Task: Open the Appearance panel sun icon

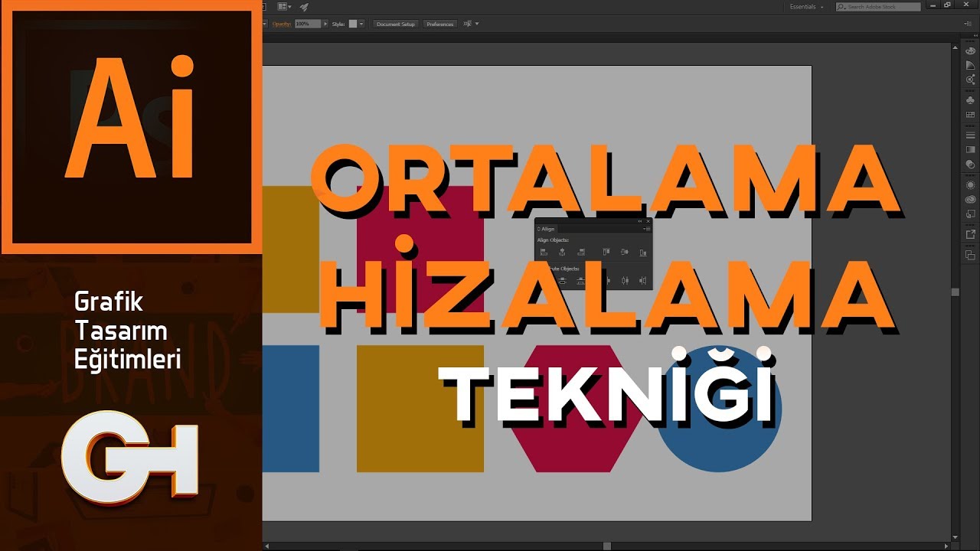Action: (970, 184)
